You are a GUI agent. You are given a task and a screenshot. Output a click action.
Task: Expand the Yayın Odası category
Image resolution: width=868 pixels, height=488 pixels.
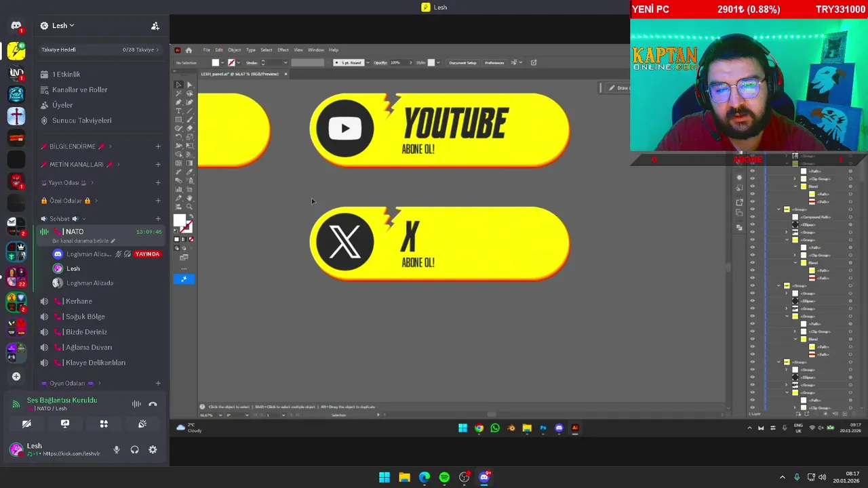click(x=67, y=182)
